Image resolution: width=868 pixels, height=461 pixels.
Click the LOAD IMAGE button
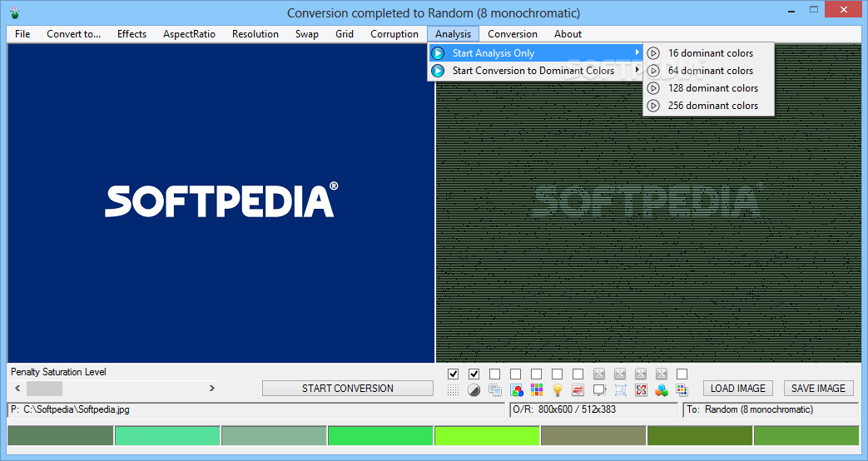coord(738,388)
